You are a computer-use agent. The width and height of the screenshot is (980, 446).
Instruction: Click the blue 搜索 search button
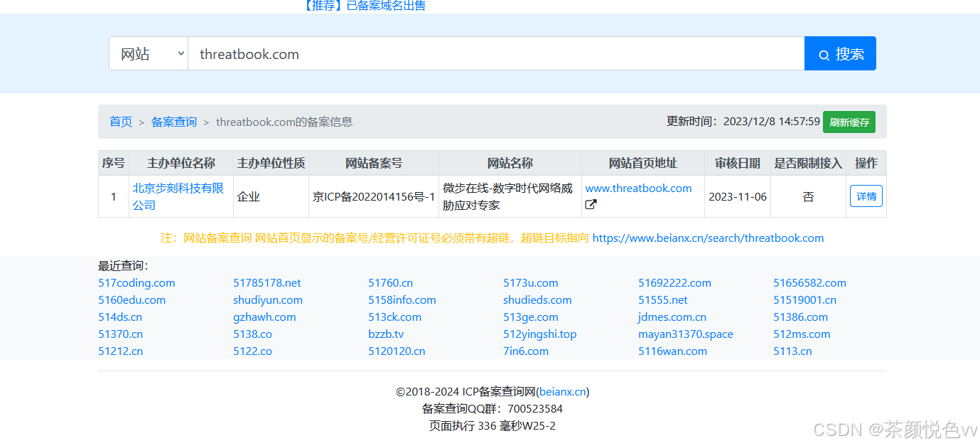point(840,54)
